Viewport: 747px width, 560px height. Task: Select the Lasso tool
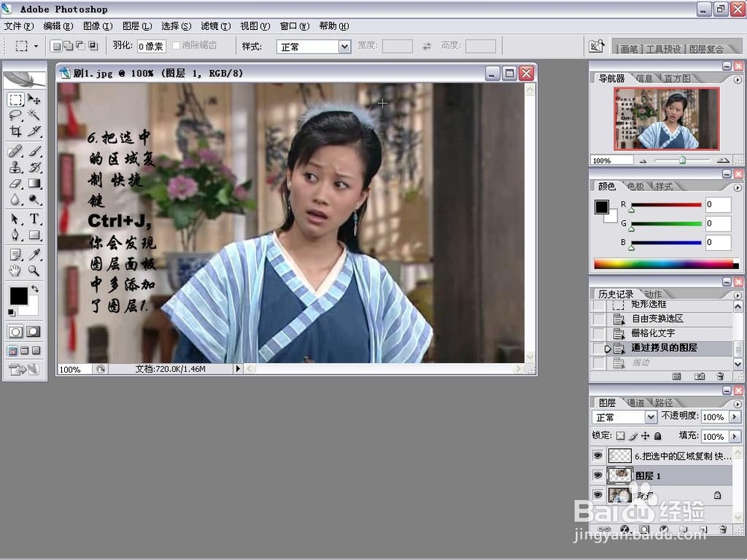[x=15, y=114]
